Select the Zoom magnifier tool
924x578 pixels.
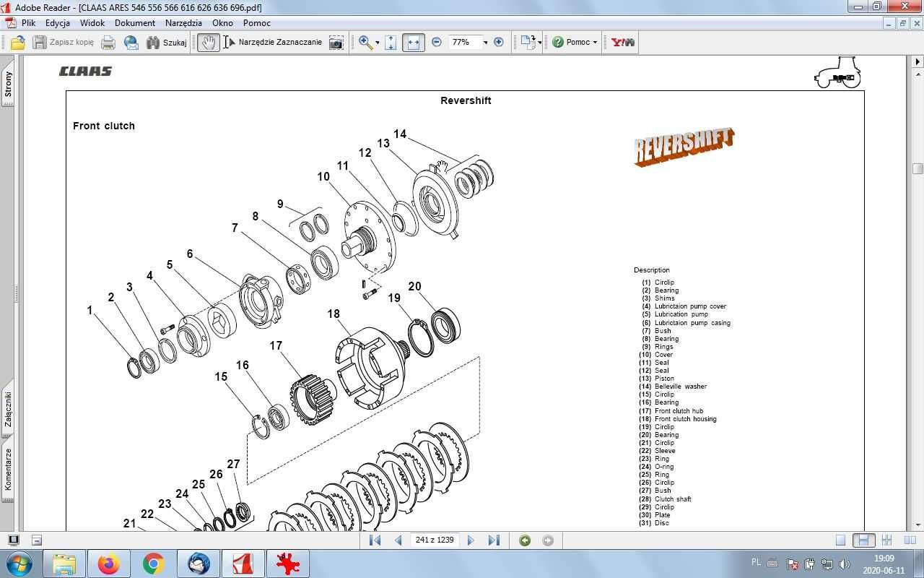pos(365,43)
